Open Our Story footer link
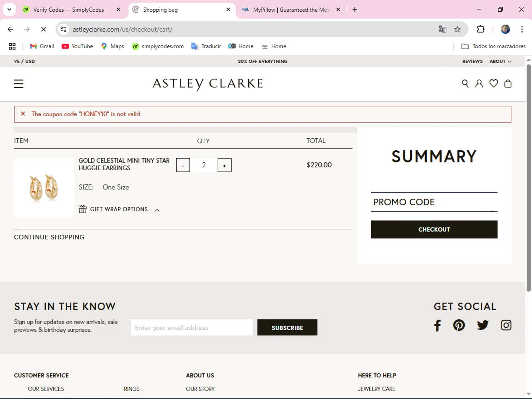This screenshot has height=399, width=532. coord(200,389)
